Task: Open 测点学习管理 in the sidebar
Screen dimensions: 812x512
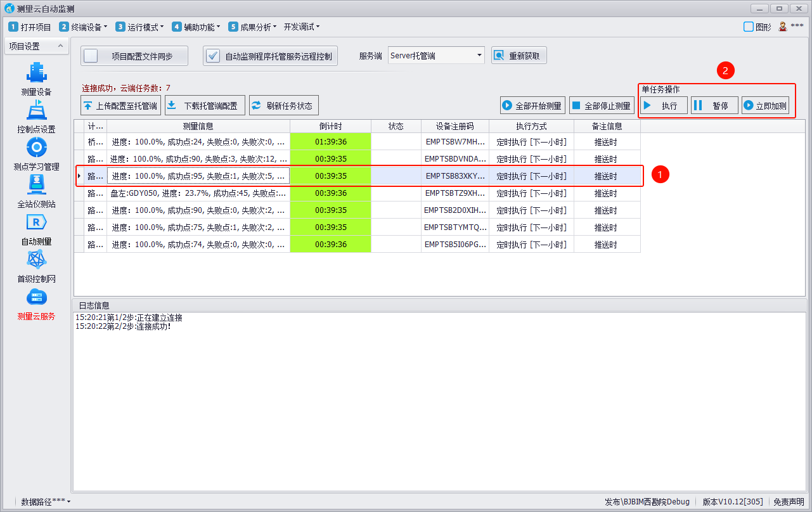Action: click(36, 148)
